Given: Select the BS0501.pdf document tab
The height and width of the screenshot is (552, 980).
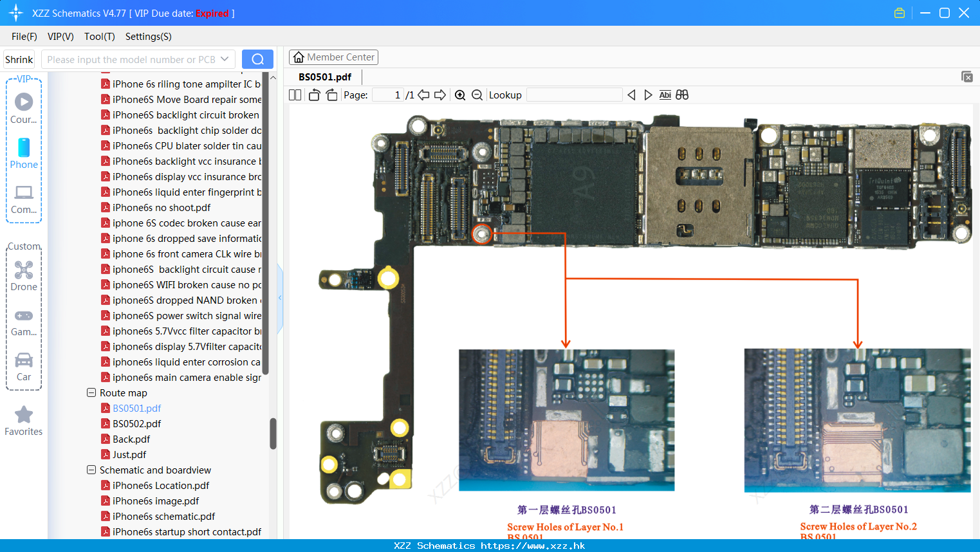Looking at the screenshot, I should pos(325,77).
